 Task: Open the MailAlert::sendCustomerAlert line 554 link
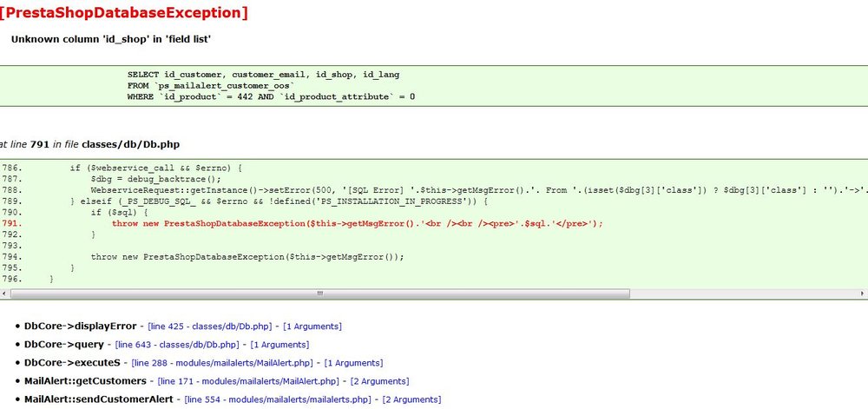coord(278,399)
